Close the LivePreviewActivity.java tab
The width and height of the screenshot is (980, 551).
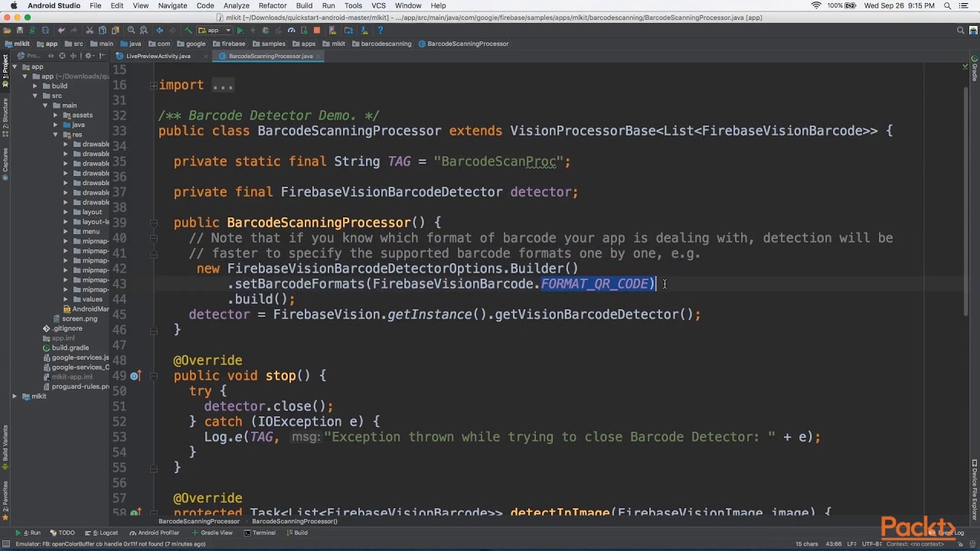(x=206, y=56)
